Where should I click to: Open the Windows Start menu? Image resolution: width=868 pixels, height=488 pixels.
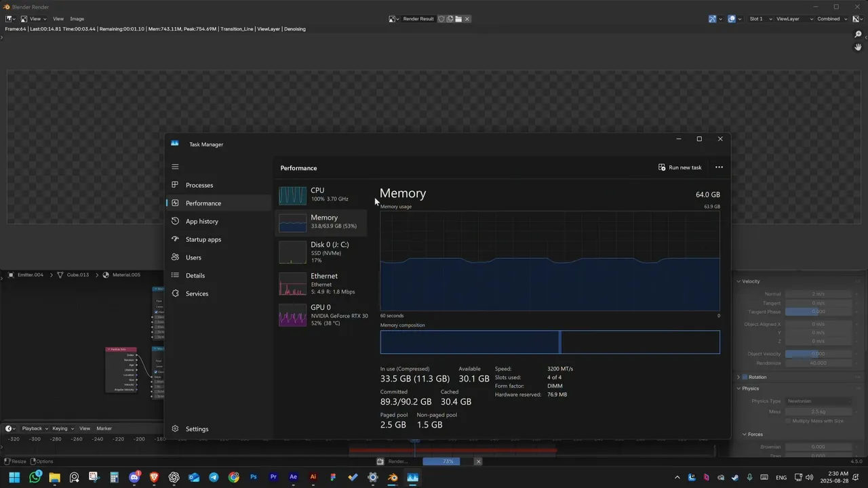click(14, 477)
